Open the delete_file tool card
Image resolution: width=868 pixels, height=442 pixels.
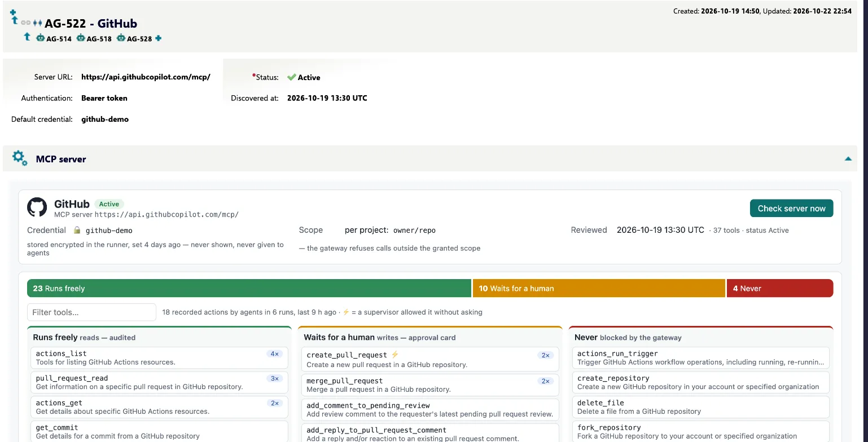701,407
